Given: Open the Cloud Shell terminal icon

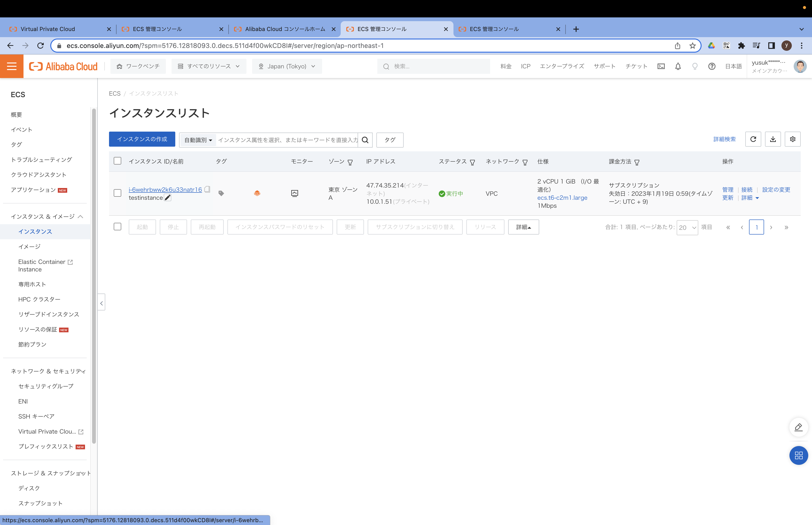Looking at the screenshot, I should pyautogui.click(x=661, y=66).
